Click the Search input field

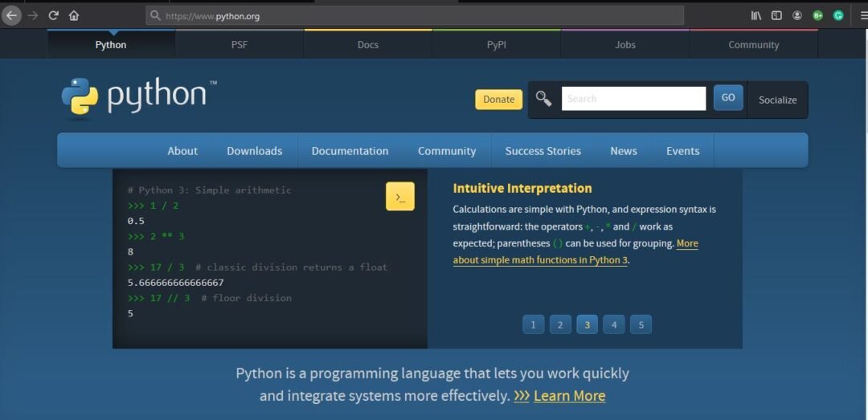click(633, 99)
